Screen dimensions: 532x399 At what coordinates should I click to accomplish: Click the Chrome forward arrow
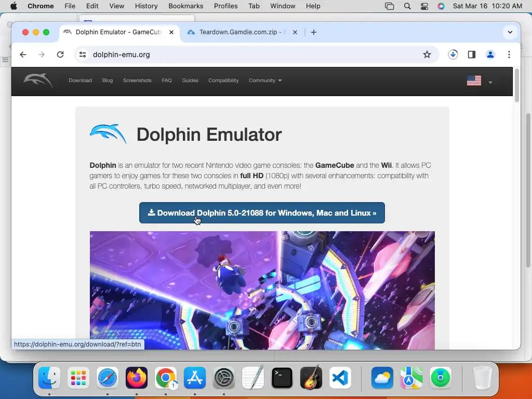click(x=42, y=55)
